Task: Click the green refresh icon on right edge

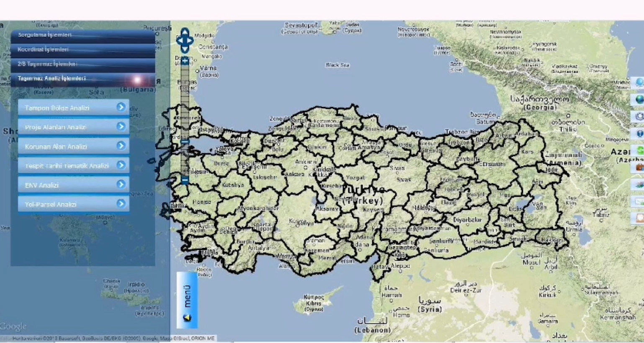Action: click(x=639, y=150)
